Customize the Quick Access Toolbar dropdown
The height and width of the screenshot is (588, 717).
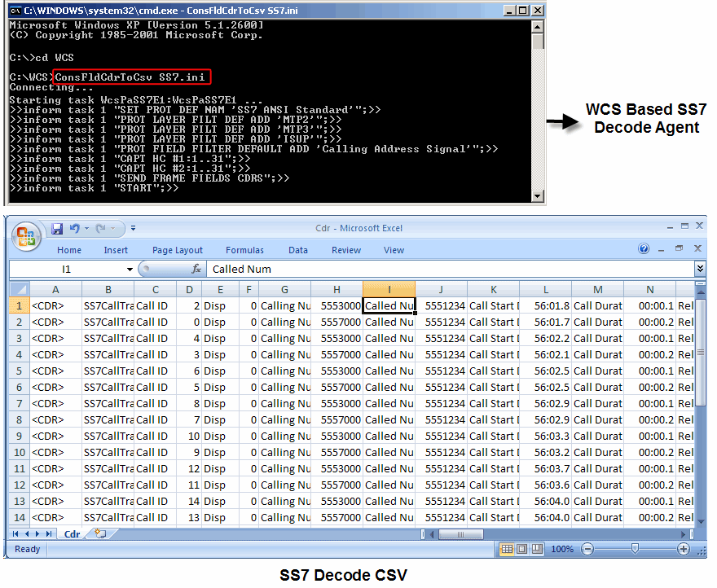pos(133,228)
